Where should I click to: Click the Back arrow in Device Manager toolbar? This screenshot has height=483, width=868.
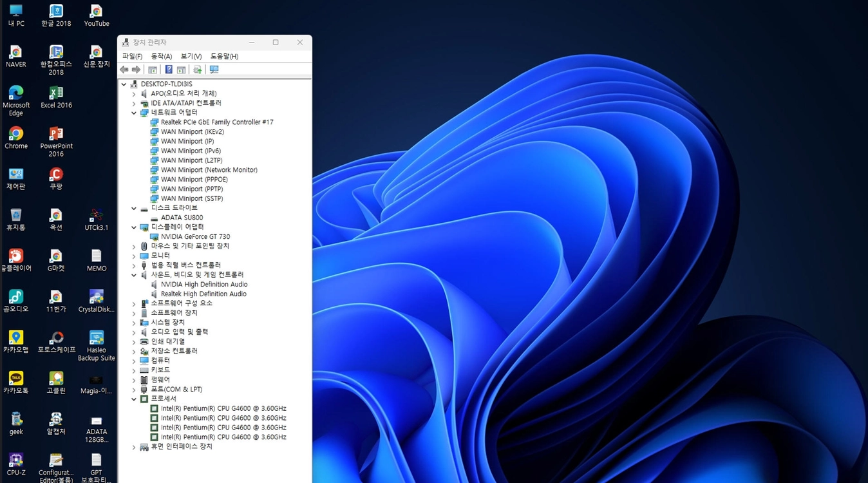point(124,70)
